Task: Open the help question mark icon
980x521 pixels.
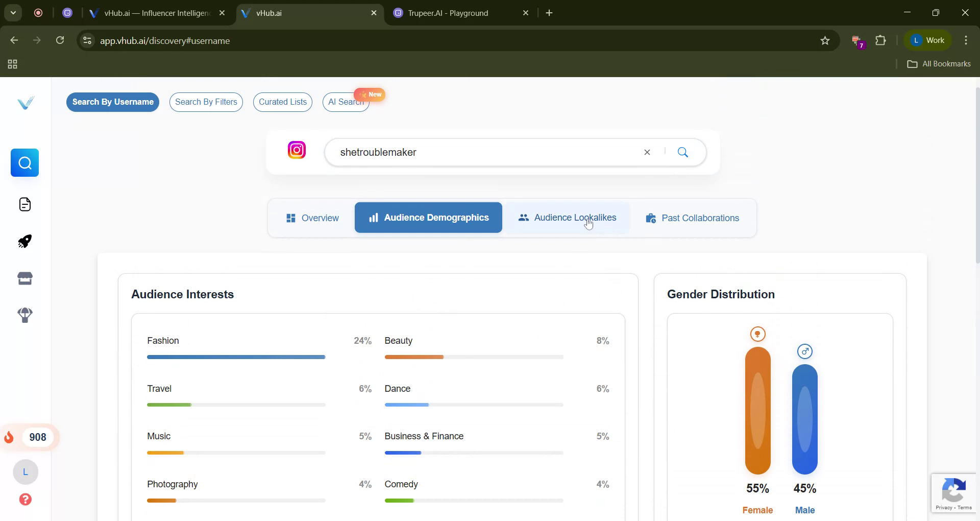Action: 25,499
